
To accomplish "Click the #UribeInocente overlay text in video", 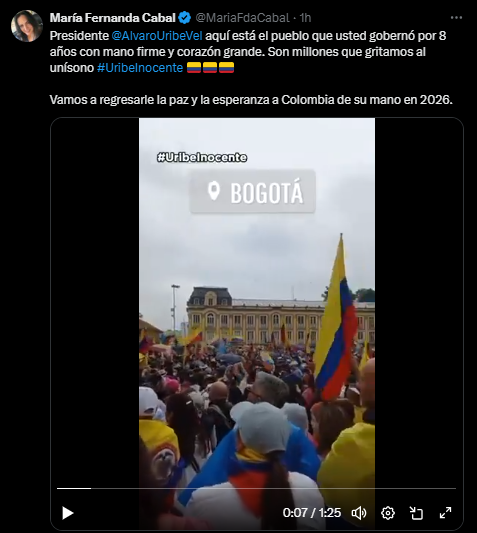I will (202, 157).
